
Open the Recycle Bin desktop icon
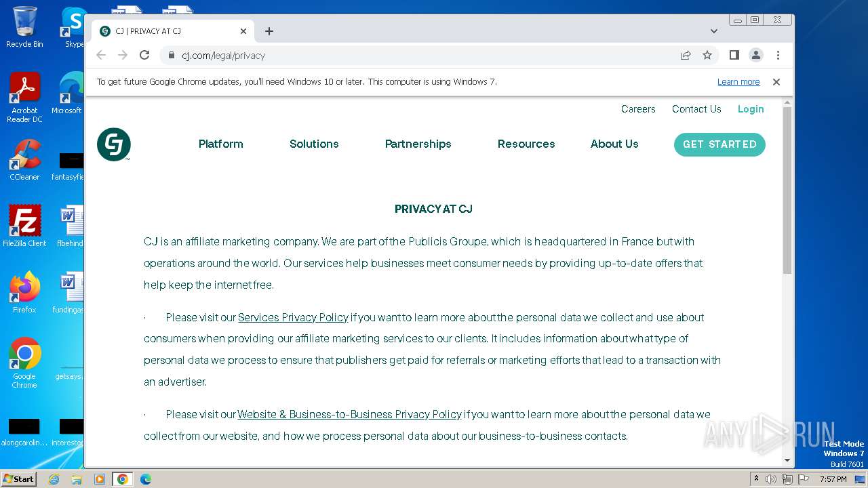pos(24,27)
